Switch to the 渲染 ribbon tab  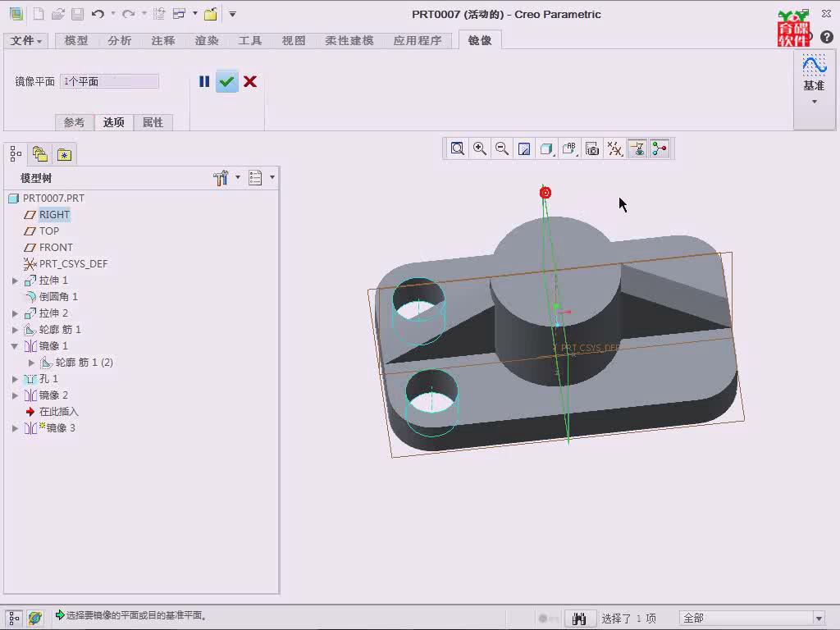pos(207,41)
